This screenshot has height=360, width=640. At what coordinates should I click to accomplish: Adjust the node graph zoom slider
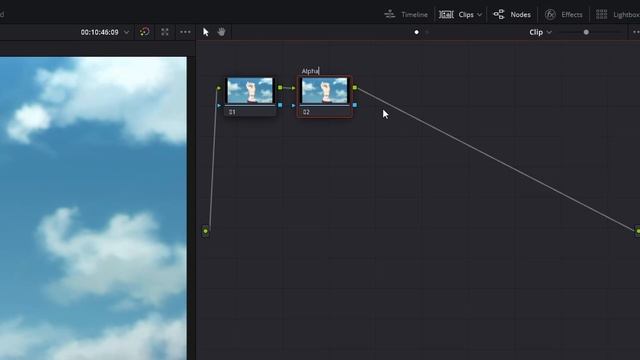586,32
